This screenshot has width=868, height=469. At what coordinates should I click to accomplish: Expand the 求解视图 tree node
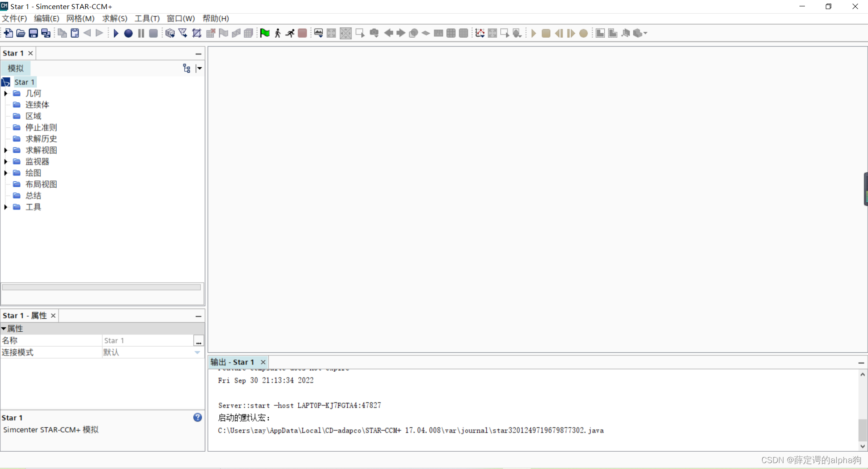point(6,150)
